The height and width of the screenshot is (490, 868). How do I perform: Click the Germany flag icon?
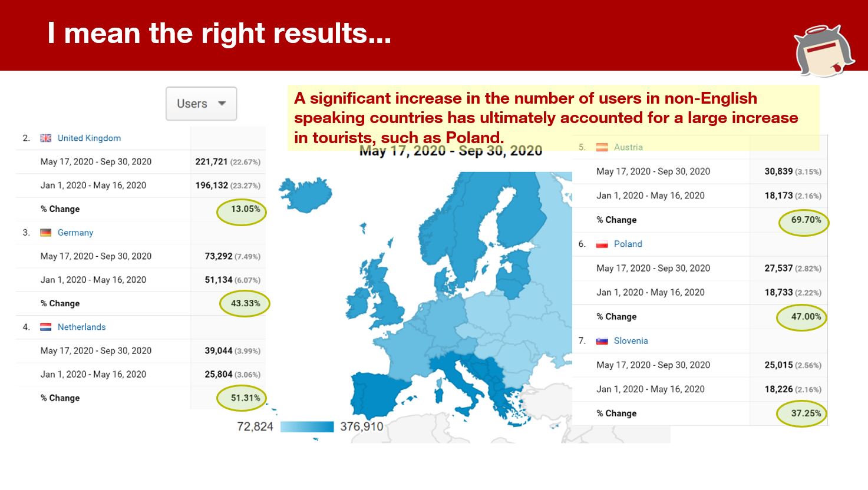[x=45, y=233]
